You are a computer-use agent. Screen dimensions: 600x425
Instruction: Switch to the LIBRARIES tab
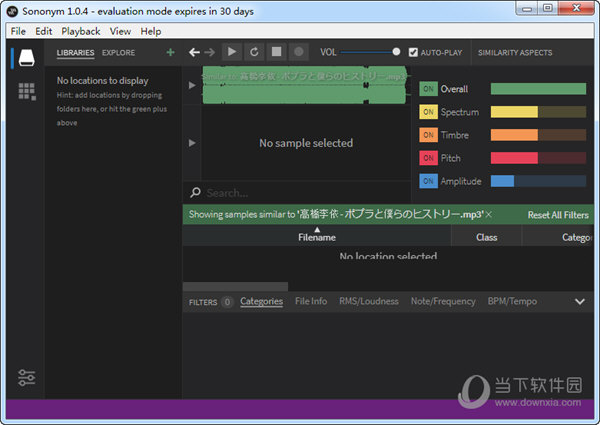(x=75, y=52)
